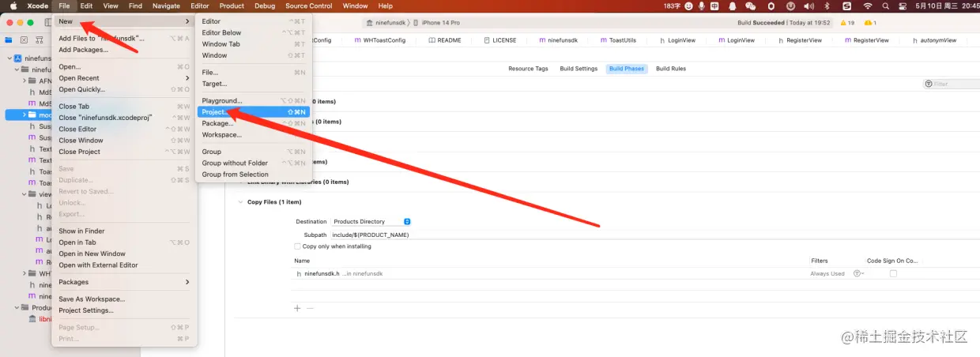Click the Filter search field
This screenshot has width=980, height=357.
point(952,84)
